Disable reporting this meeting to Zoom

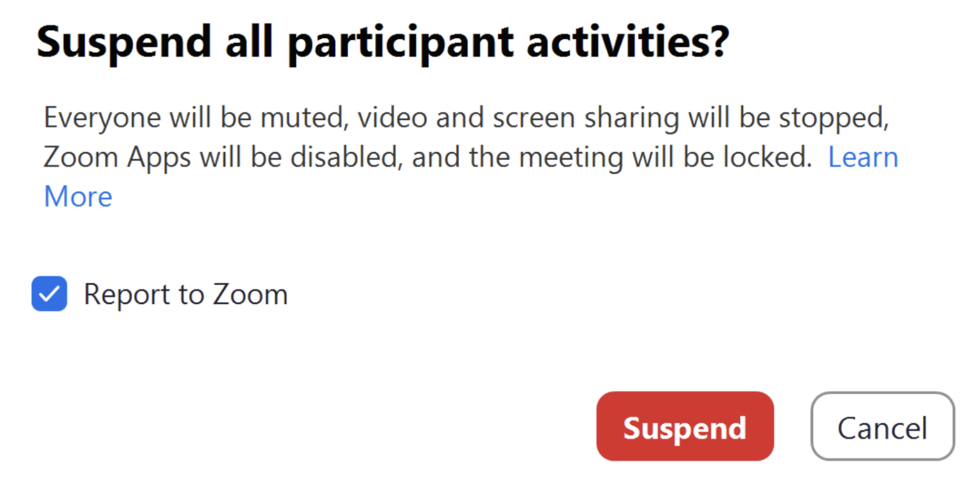[x=49, y=294]
